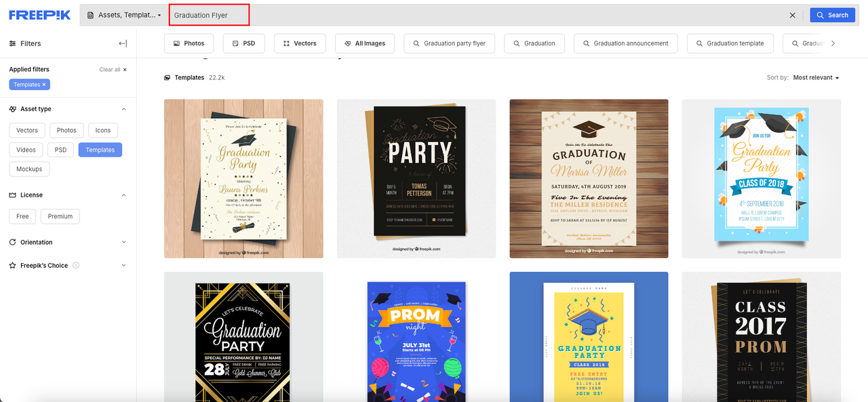Click the Freepik's Choice star icon
Viewport: 868px width, 402px height.
13,265
